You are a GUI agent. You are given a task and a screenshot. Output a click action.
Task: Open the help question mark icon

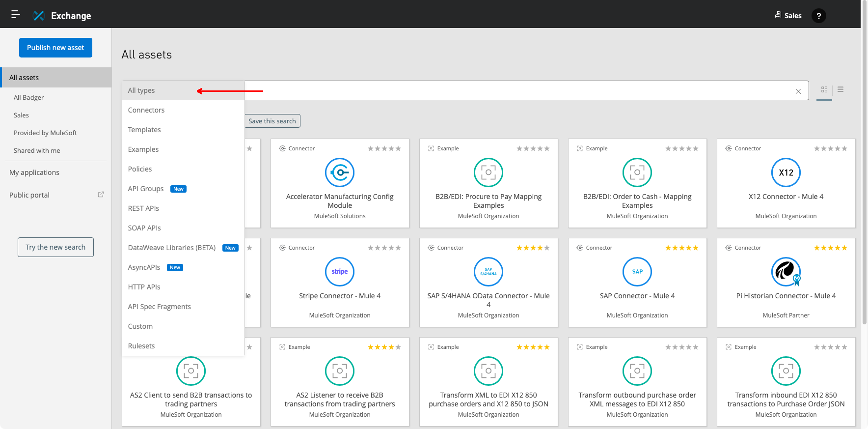tap(818, 16)
